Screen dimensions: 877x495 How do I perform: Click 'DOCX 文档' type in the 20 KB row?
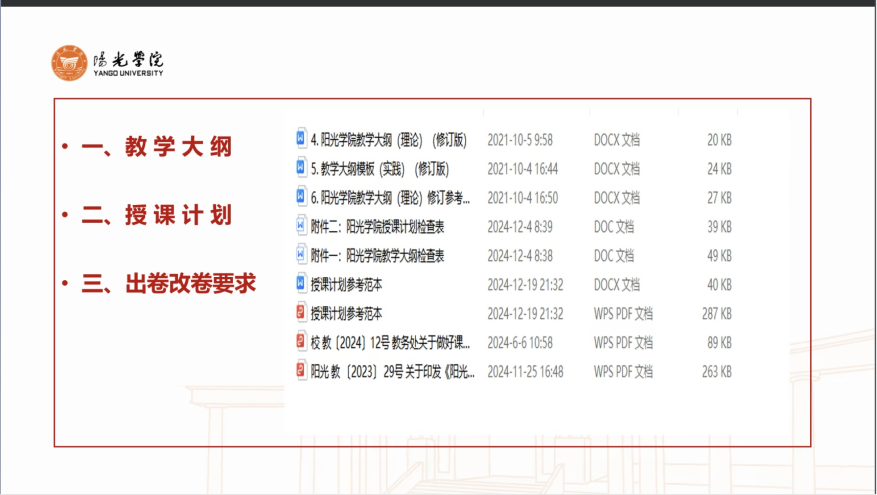pos(617,140)
